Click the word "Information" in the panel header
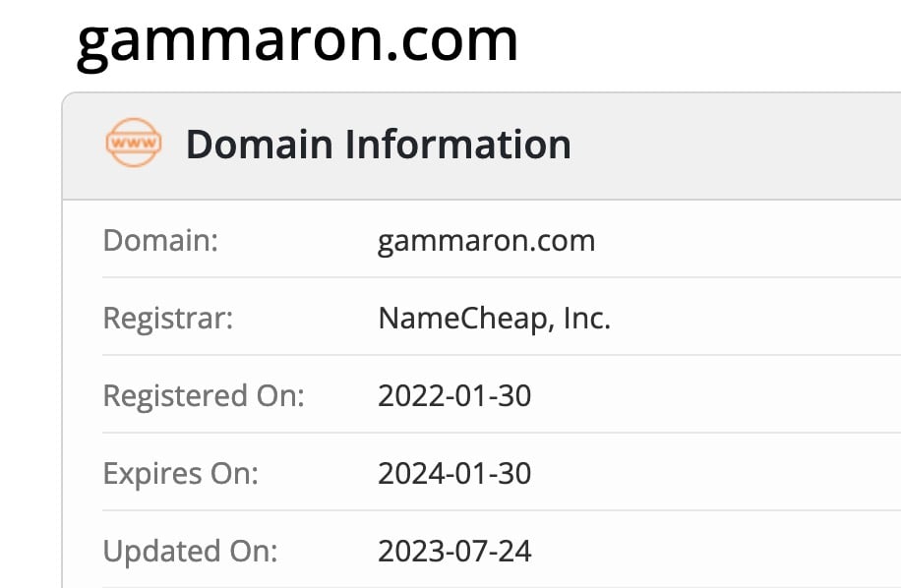The width and height of the screenshot is (901, 588). point(457,145)
